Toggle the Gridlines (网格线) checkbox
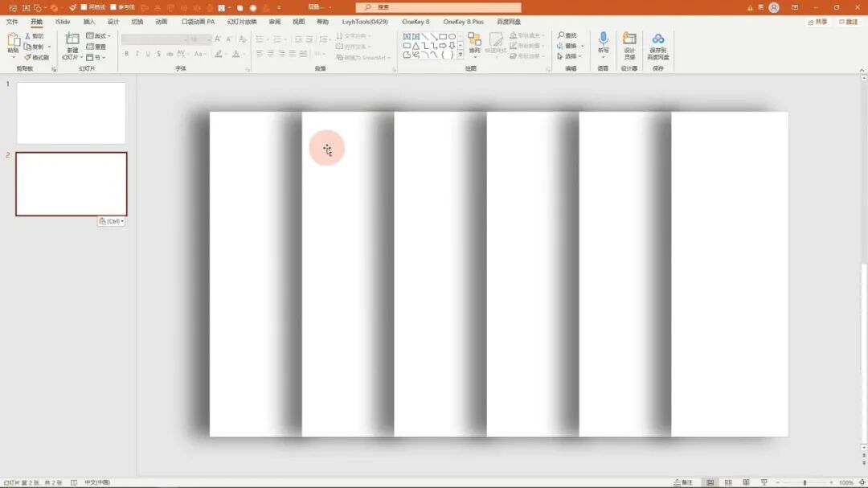Viewport: 868px width, 488px height. tap(84, 7)
